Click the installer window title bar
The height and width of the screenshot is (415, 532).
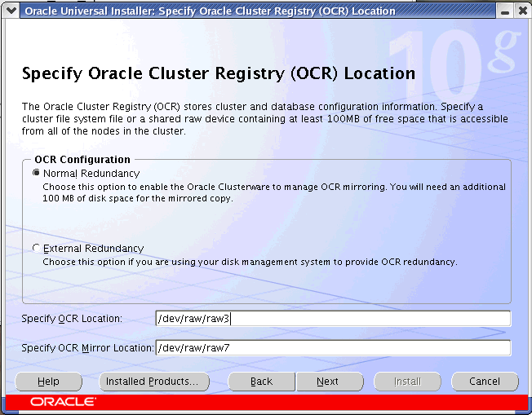pyautogui.click(x=245, y=11)
